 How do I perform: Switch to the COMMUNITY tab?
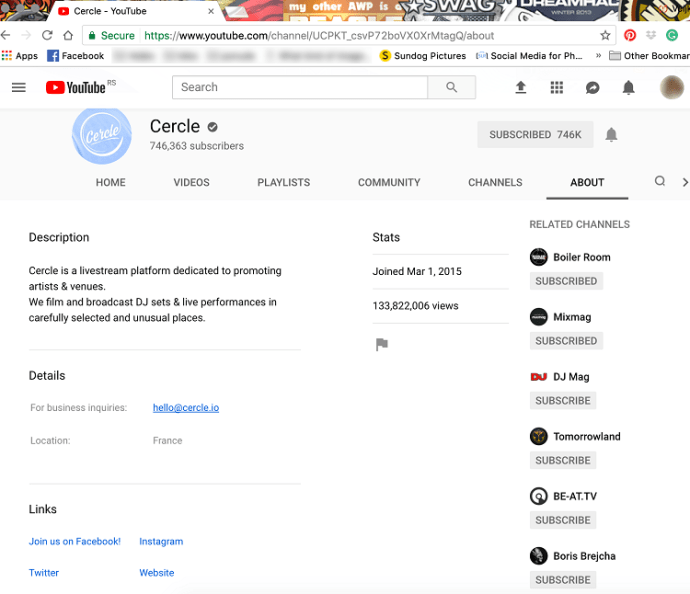click(389, 183)
